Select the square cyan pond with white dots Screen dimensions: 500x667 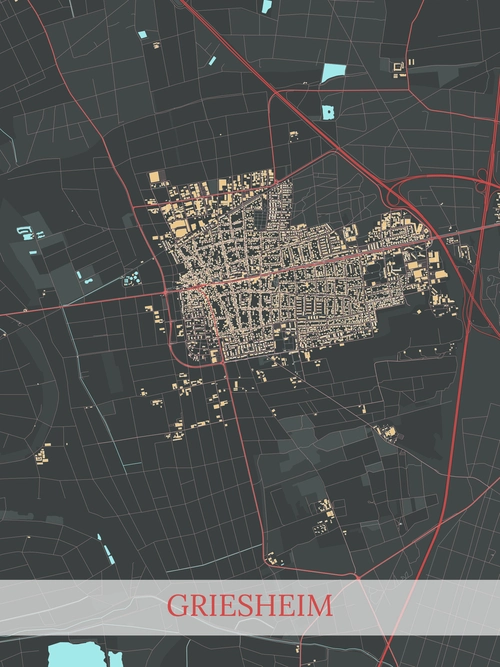coord(328,112)
